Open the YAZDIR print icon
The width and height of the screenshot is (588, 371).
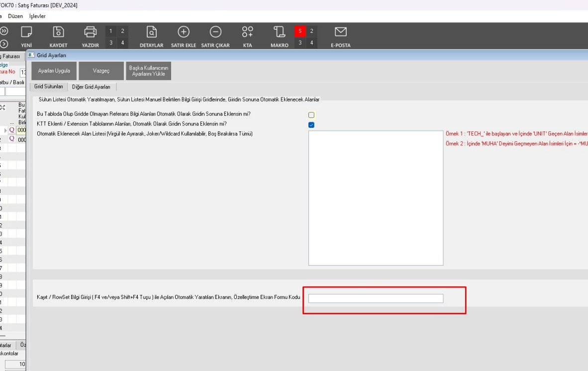pos(90,32)
